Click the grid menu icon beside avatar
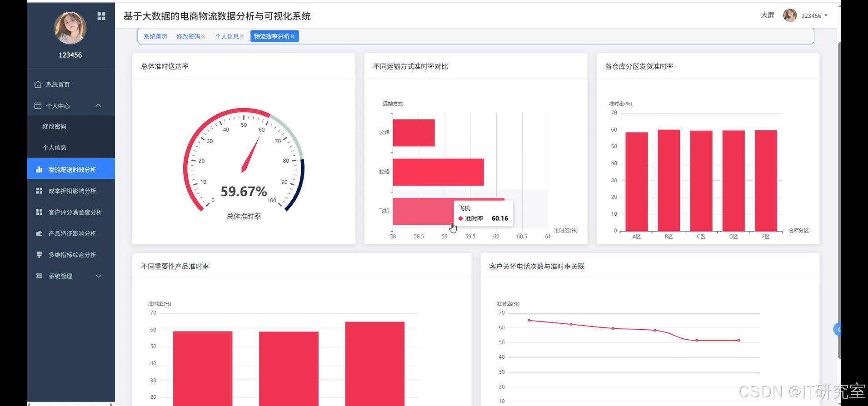 pos(101,16)
